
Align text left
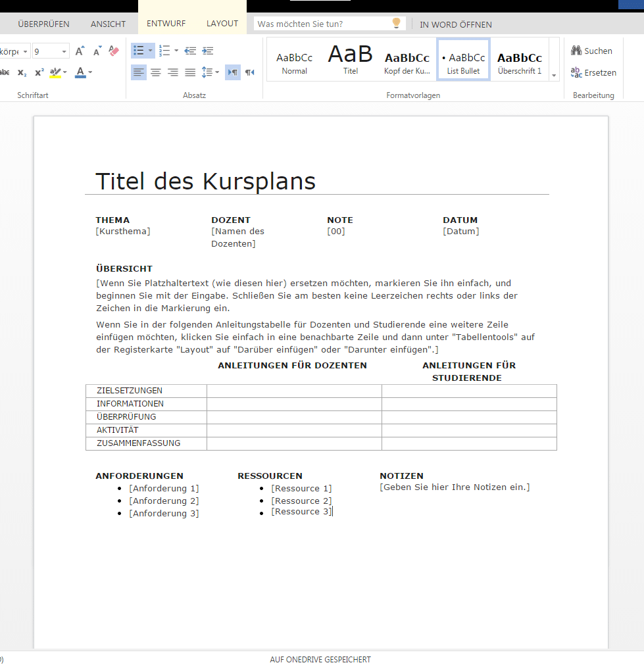139,72
